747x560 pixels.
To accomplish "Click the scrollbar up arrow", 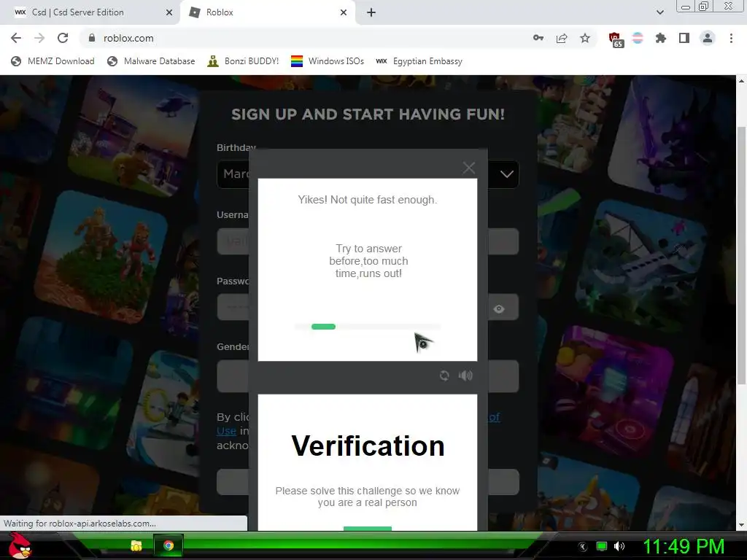I will pyautogui.click(x=741, y=81).
